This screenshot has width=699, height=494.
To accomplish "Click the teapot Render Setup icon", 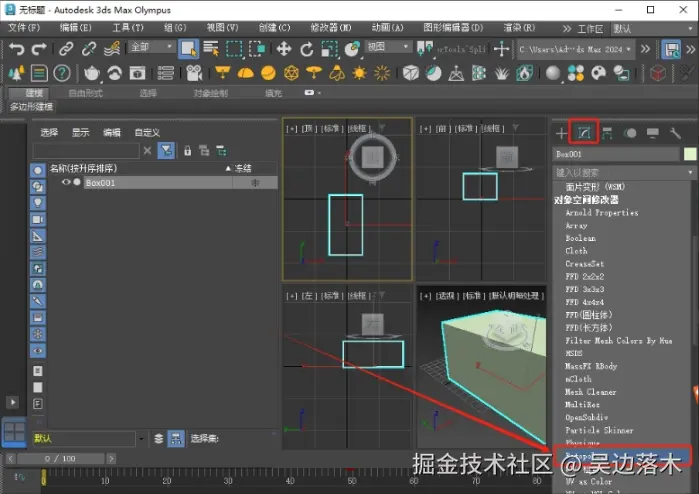I will pos(92,73).
